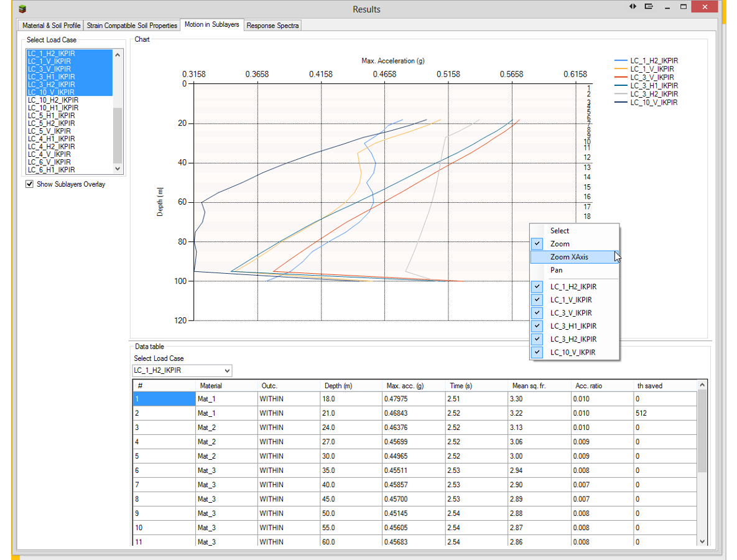The width and height of the screenshot is (737, 560).
Task: Click the app icon in the title bar
Action: [x=23, y=9]
